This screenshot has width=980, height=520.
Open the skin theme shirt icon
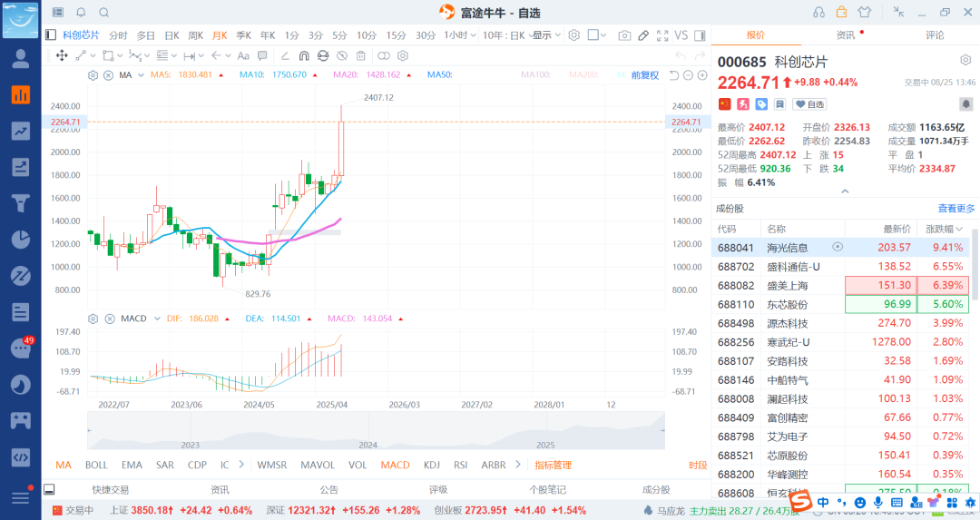(x=865, y=12)
